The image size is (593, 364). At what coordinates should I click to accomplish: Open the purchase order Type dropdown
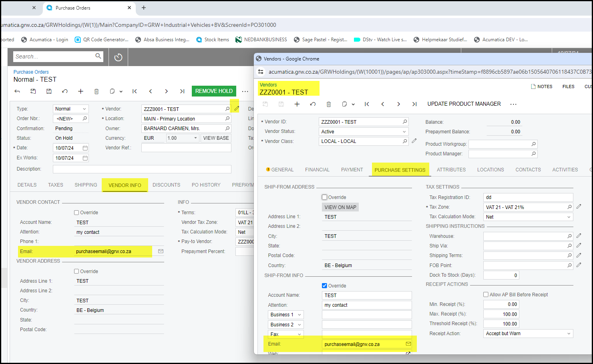coord(84,109)
